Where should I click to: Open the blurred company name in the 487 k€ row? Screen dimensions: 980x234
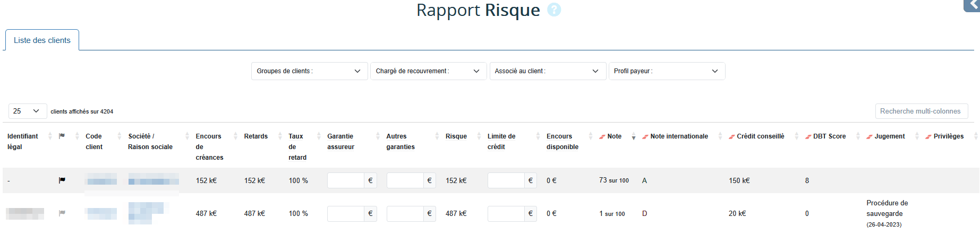point(148,213)
